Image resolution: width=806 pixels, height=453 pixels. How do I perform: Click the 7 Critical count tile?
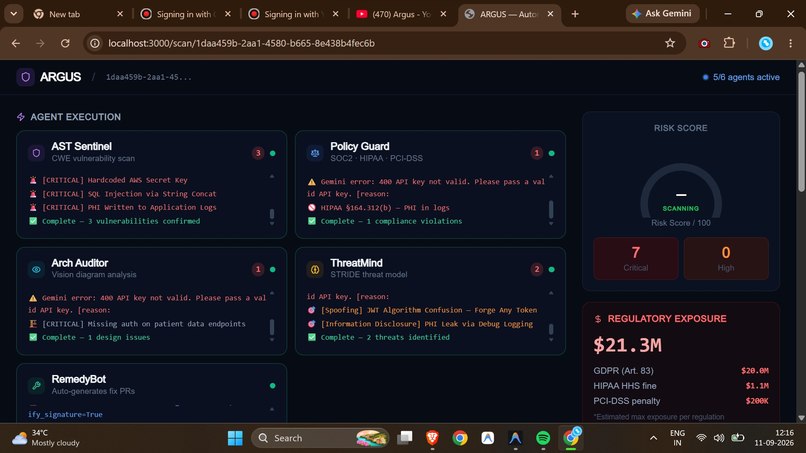(636, 258)
